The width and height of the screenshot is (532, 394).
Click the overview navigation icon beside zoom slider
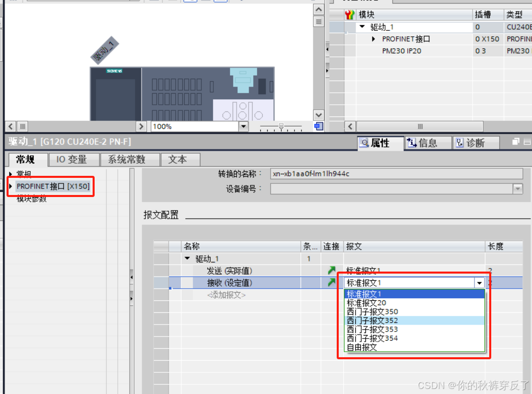click(319, 126)
